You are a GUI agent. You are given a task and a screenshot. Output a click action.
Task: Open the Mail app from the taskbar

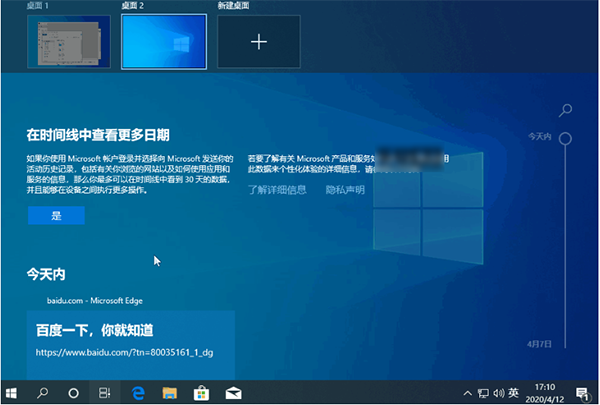point(232,393)
